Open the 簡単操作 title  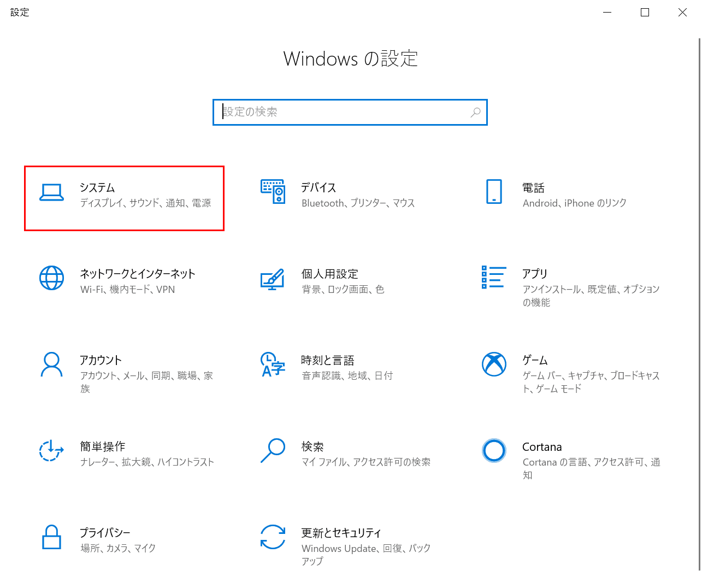103,446
